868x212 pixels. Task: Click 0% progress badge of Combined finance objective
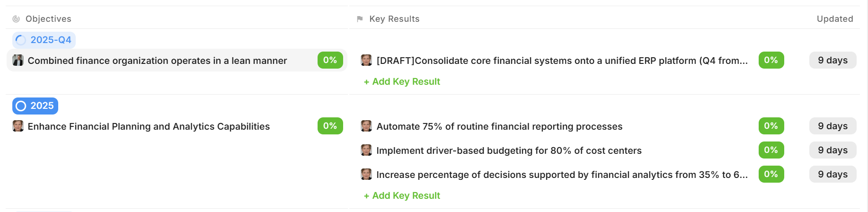(x=330, y=60)
